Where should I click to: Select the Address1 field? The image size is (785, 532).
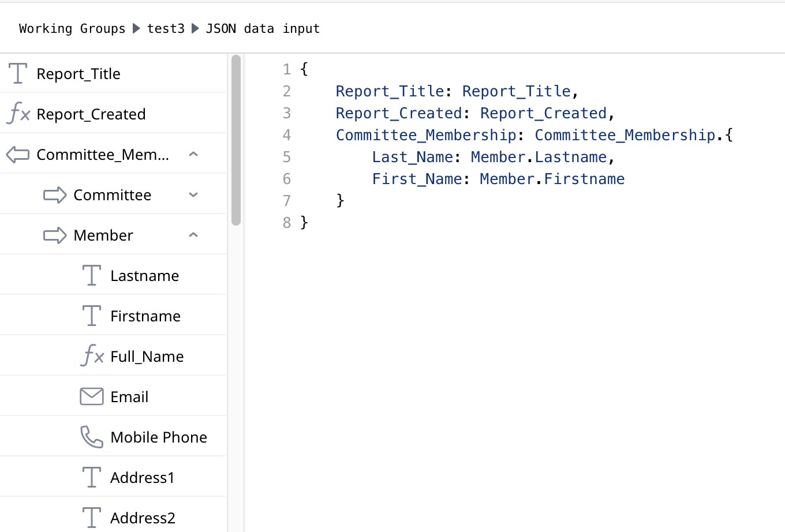(x=142, y=478)
